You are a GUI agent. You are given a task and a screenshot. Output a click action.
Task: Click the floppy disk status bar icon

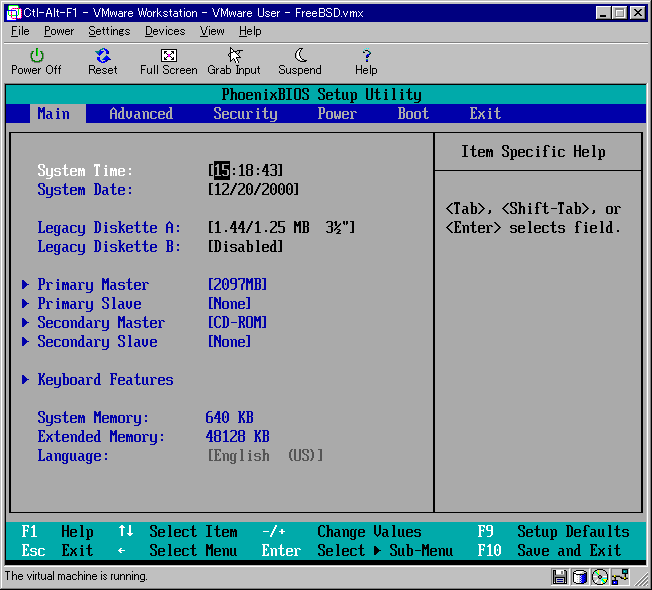pyautogui.click(x=559, y=577)
